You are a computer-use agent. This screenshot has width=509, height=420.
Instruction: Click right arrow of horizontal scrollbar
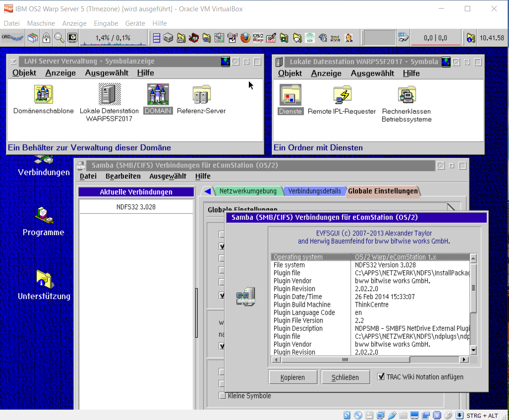pos(464,360)
